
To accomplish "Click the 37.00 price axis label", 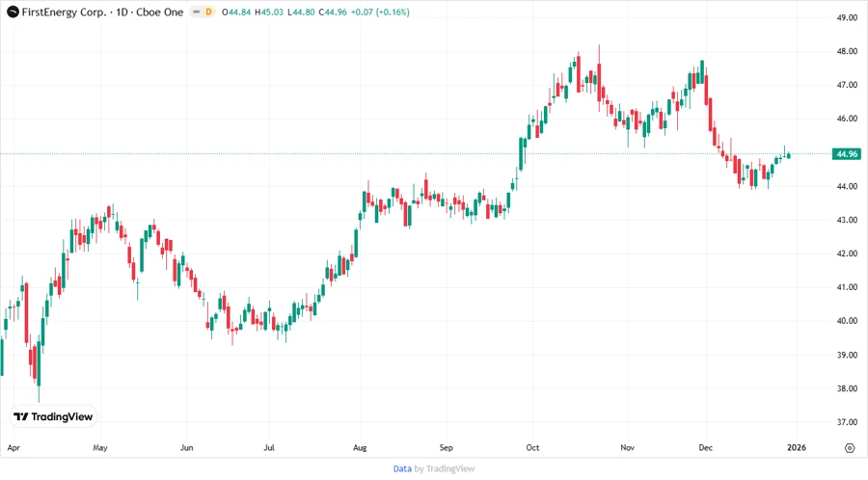I will coord(847,422).
